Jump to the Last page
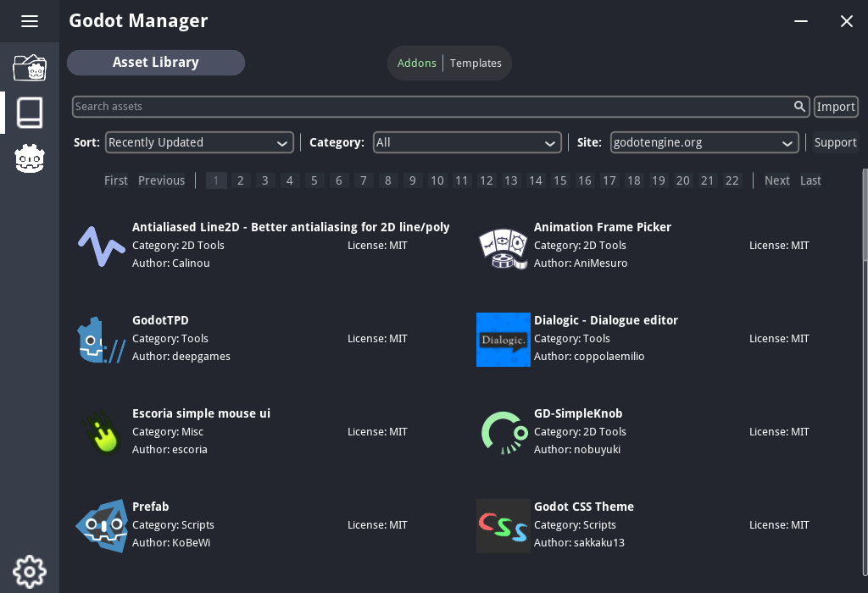868x593 pixels. pyautogui.click(x=810, y=180)
